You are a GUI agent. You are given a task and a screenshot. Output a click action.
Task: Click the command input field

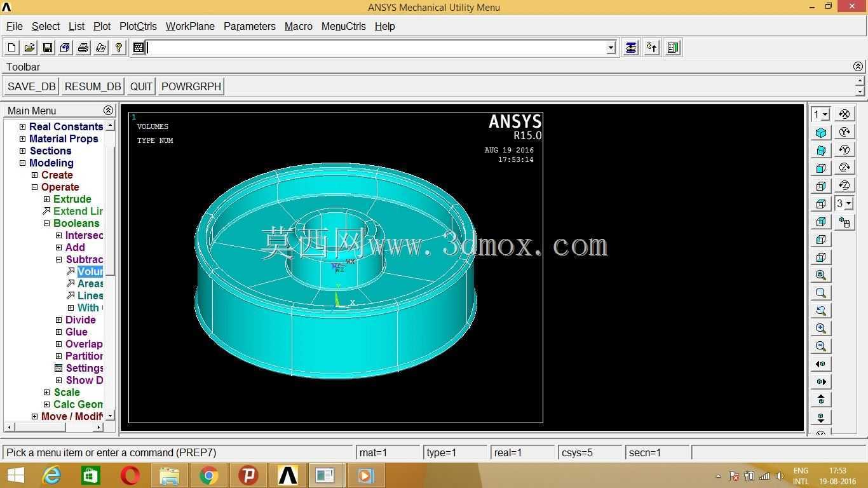pos(377,48)
